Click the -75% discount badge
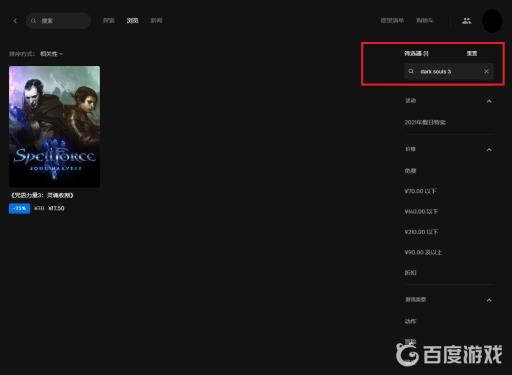Image resolution: width=512 pixels, height=375 pixels. pyautogui.click(x=19, y=209)
